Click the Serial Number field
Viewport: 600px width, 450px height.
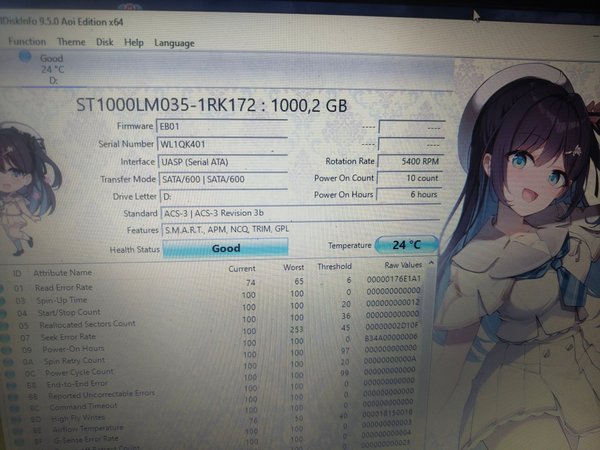(x=222, y=143)
